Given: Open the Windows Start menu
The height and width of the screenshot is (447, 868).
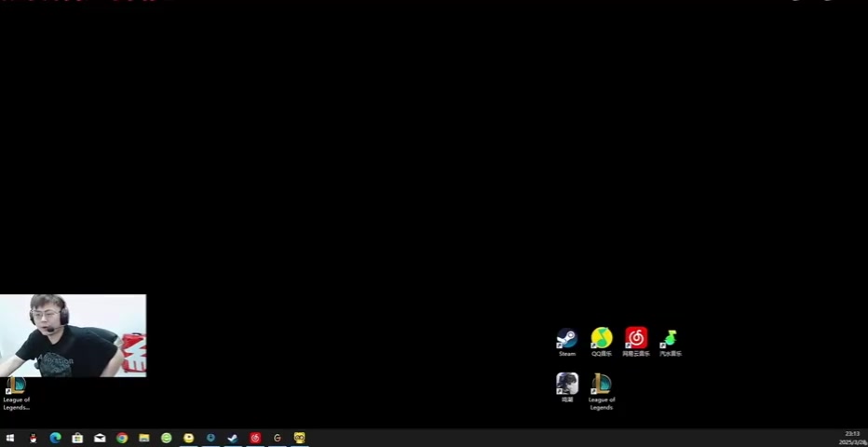Looking at the screenshot, I should (x=10, y=438).
